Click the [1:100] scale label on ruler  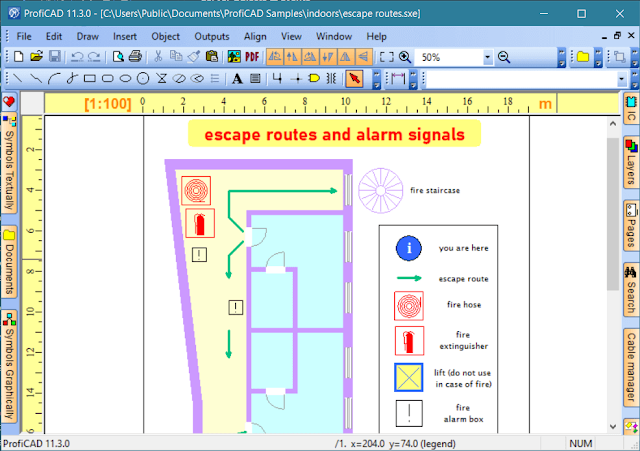108,104
